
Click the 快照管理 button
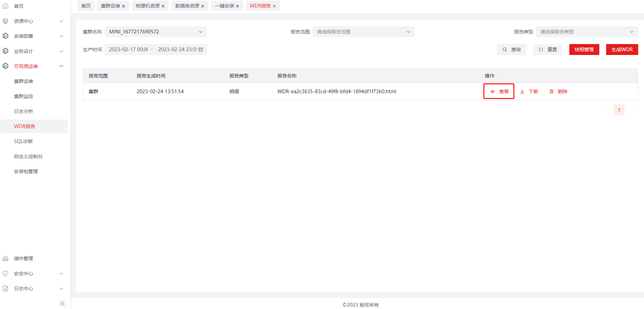click(584, 50)
